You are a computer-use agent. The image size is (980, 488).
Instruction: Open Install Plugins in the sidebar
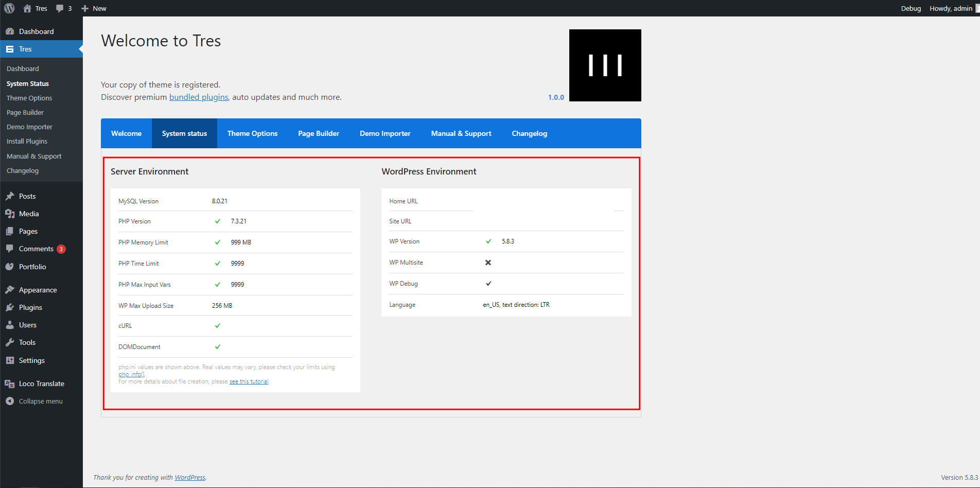(27, 141)
